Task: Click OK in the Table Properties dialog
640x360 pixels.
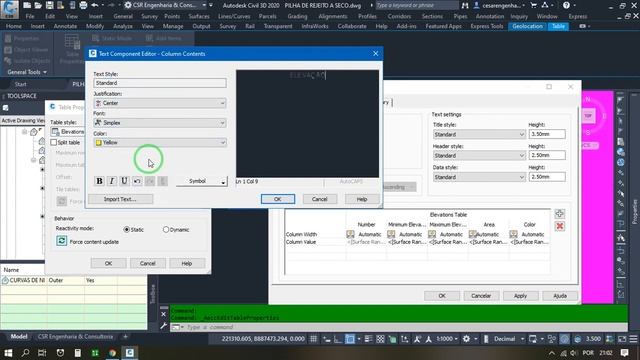Action: tap(109, 263)
